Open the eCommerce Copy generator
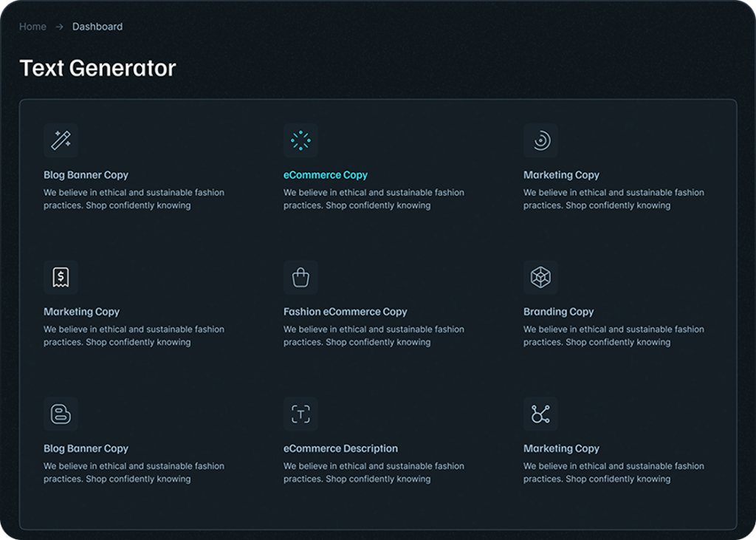This screenshot has height=540, width=756. click(x=326, y=175)
